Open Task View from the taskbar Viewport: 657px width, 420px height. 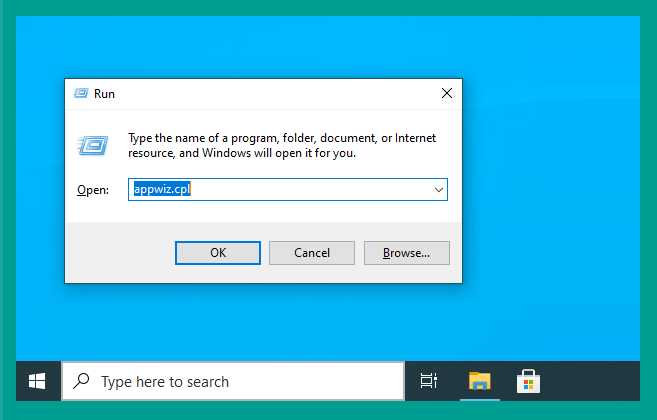(428, 381)
